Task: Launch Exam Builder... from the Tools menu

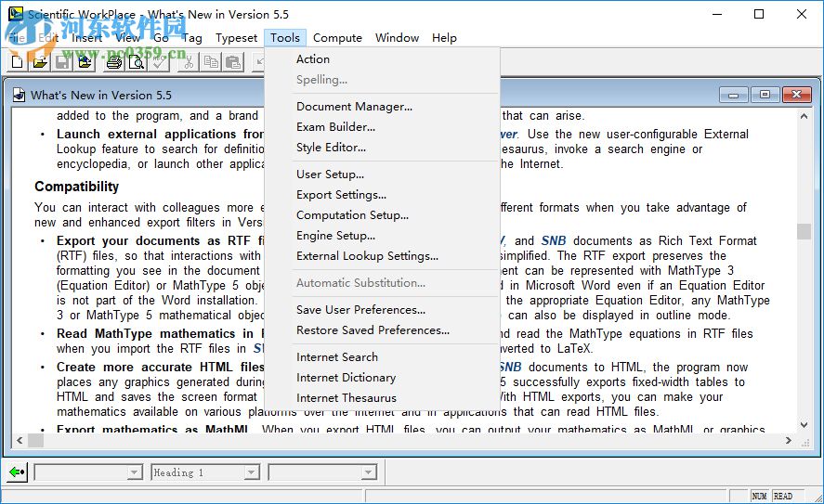Action: coord(382,127)
